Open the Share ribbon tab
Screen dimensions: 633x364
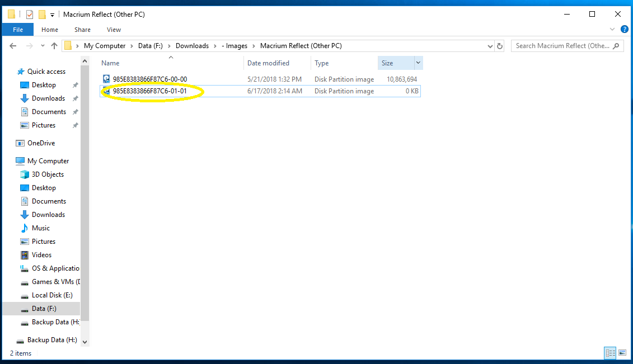82,30
